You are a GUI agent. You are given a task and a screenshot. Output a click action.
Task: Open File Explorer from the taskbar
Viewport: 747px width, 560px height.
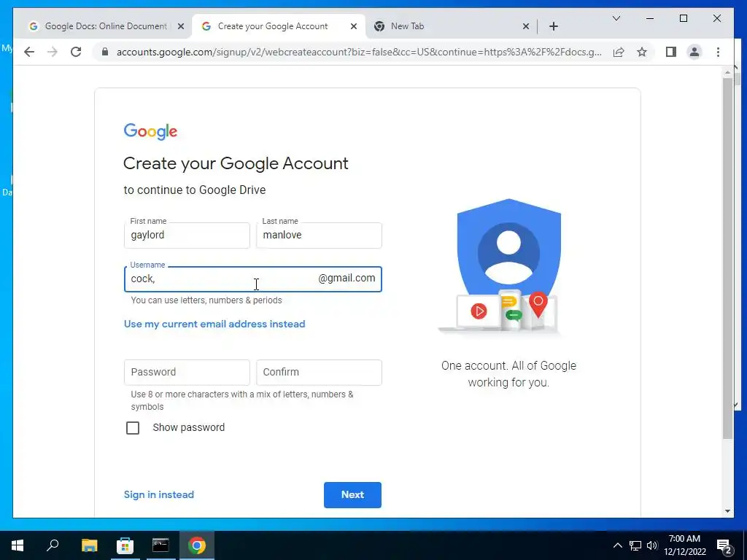point(89,545)
